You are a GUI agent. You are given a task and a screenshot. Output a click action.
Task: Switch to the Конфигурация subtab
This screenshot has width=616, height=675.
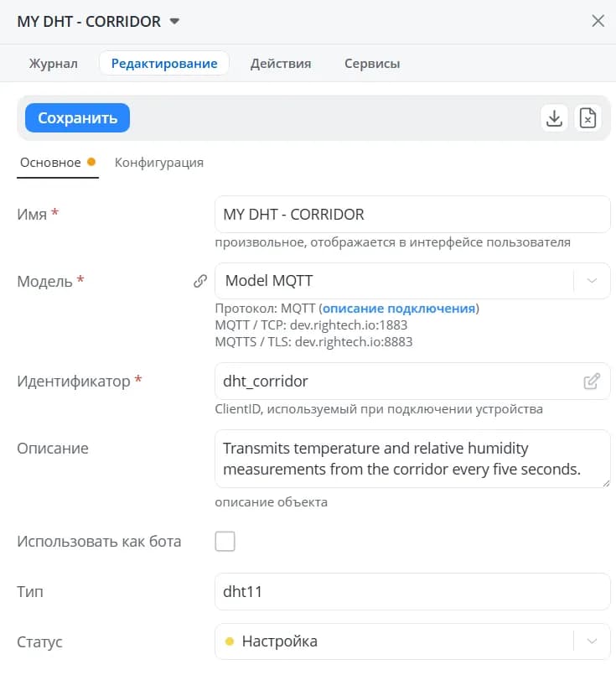point(159,163)
